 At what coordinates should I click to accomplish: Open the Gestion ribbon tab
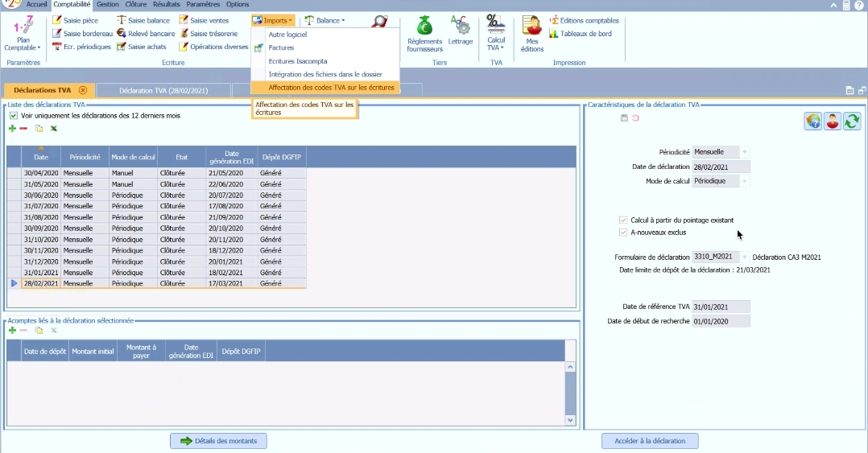[107, 4]
